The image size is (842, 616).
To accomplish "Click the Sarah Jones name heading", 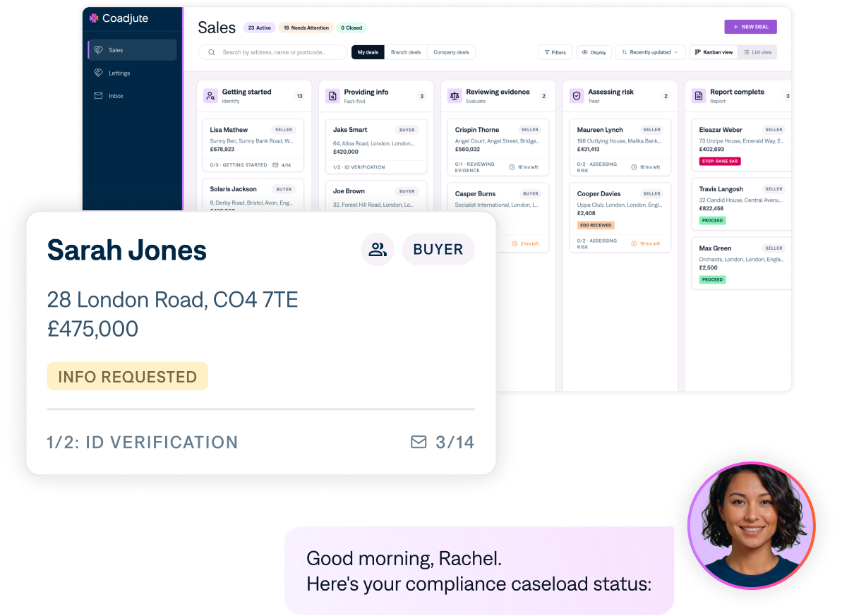I will coord(127,250).
